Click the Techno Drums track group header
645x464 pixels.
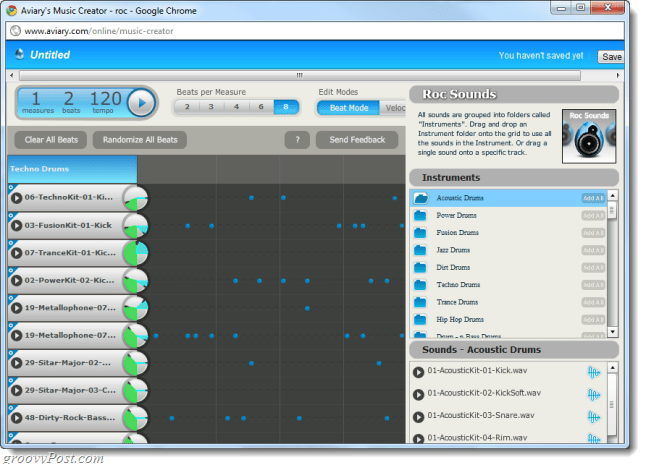[72, 169]
